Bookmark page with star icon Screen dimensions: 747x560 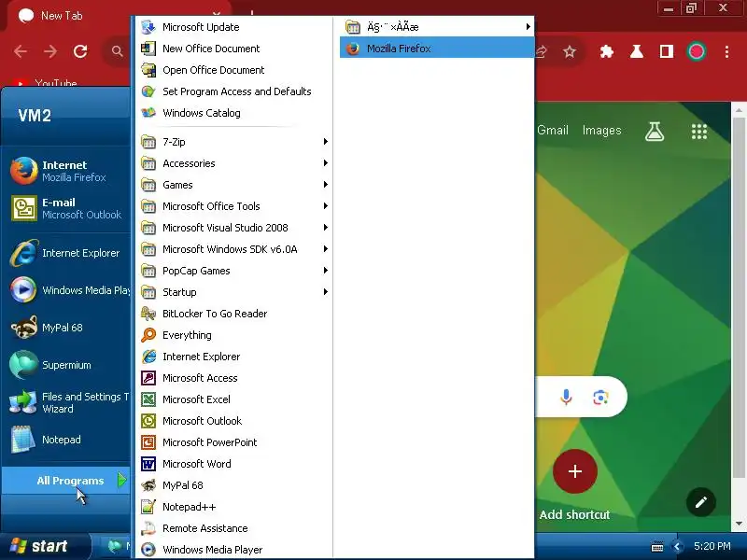pos(570,51)
